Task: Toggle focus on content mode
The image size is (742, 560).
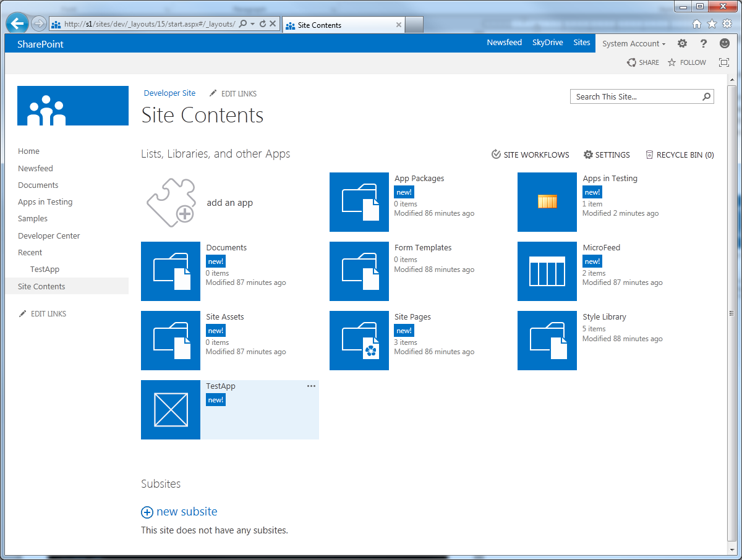Action: point(723,62)
